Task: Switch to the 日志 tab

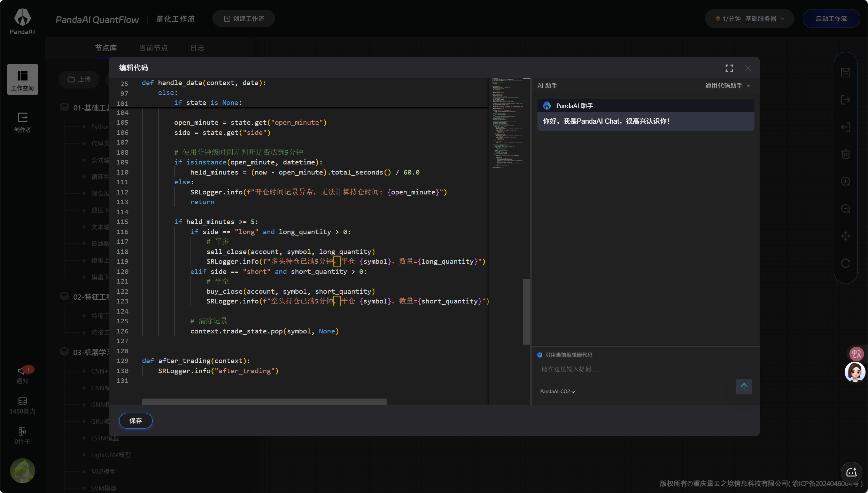Action: (197, 48)
